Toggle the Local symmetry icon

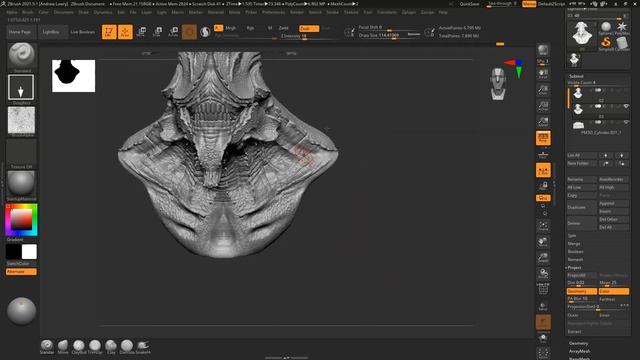point(543,170)
